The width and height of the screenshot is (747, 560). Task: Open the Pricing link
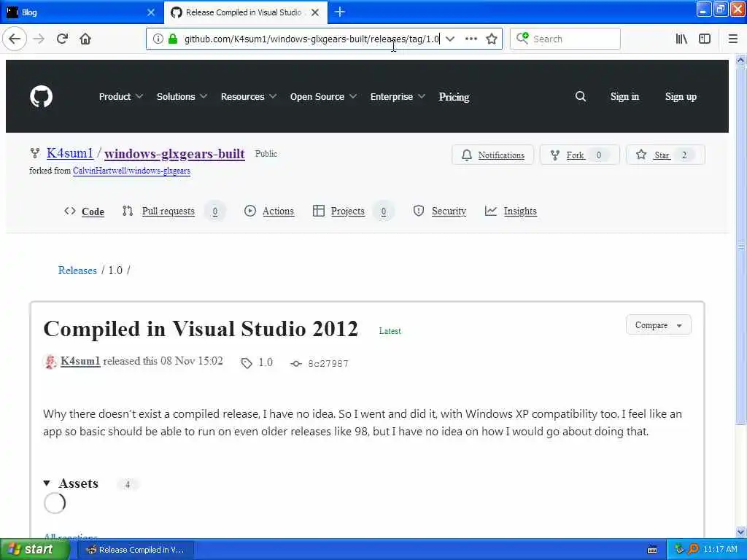click(454, 97)
